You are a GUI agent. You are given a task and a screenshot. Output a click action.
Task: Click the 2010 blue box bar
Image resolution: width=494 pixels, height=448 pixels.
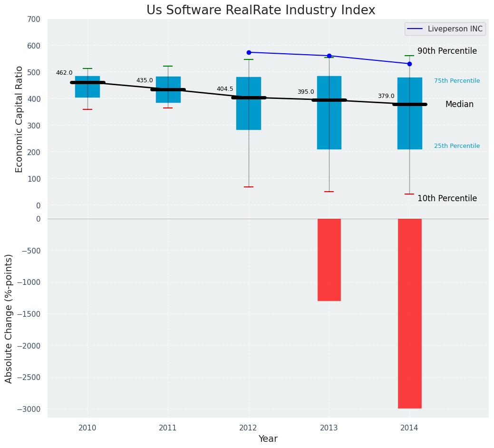(x=87, y=87)
